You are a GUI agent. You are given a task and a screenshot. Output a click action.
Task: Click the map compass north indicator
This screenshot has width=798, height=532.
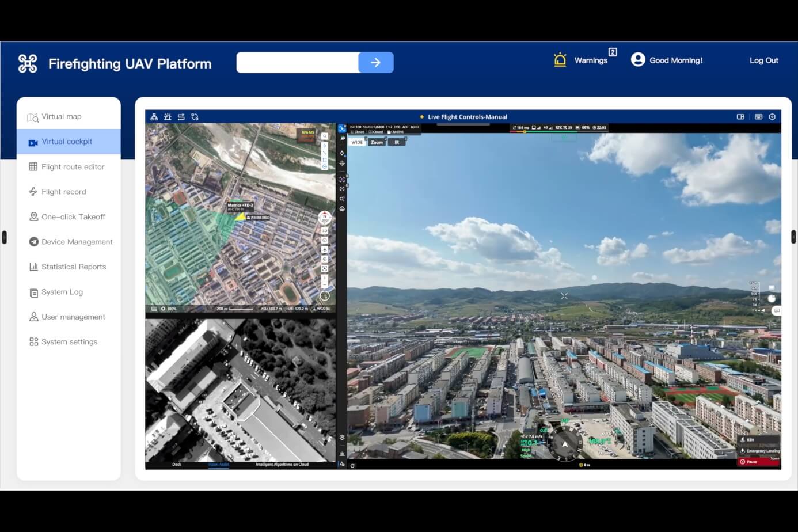[x=325, y=218]
